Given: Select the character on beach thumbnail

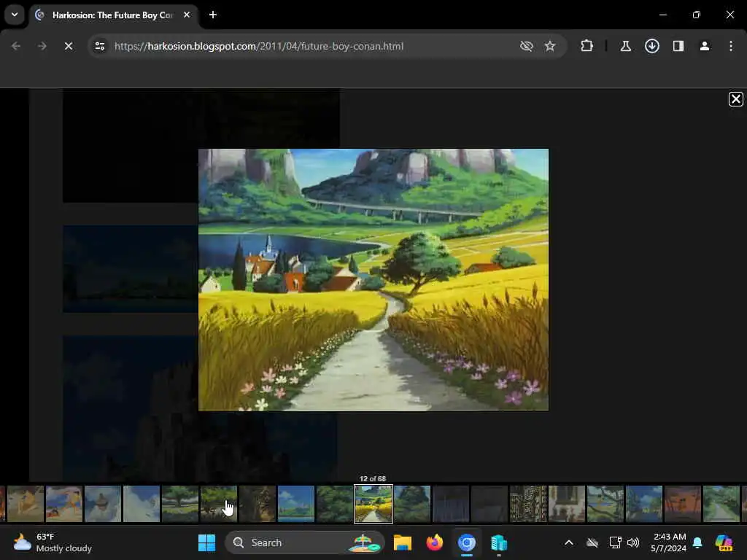Looking at the screenshot, I should coord(64,504).
